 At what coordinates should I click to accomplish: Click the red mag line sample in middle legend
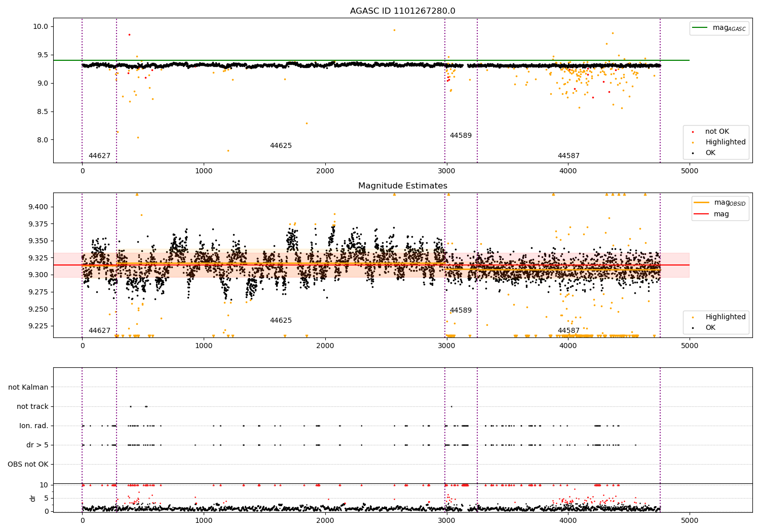tap(701, 214)
